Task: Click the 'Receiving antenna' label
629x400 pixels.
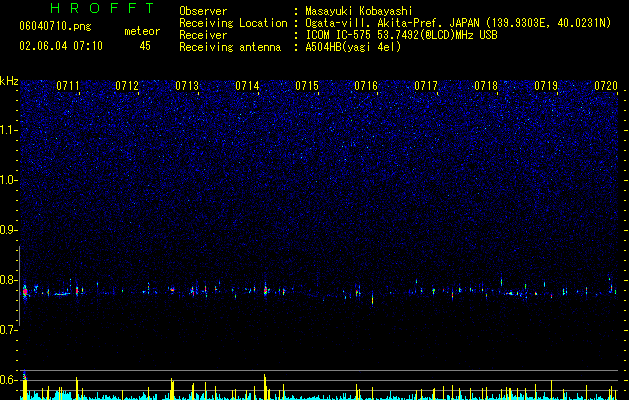Action: coord(230,47)
